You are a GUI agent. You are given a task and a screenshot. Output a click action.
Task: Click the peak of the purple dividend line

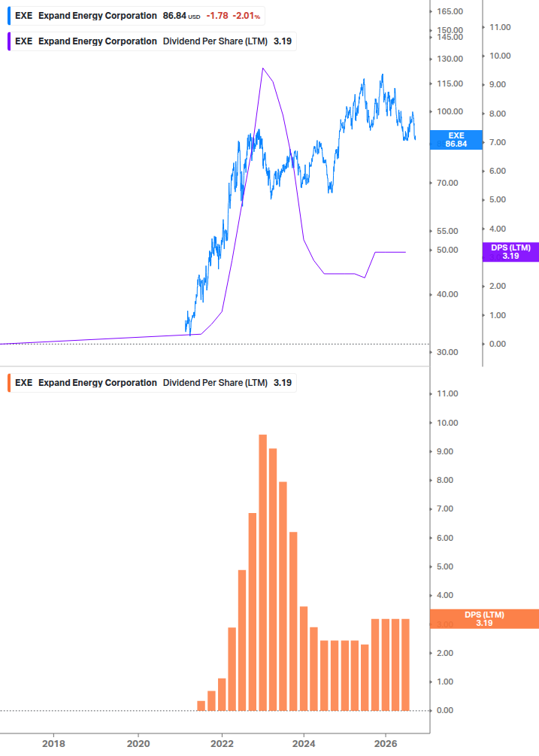tap(262, 68)
